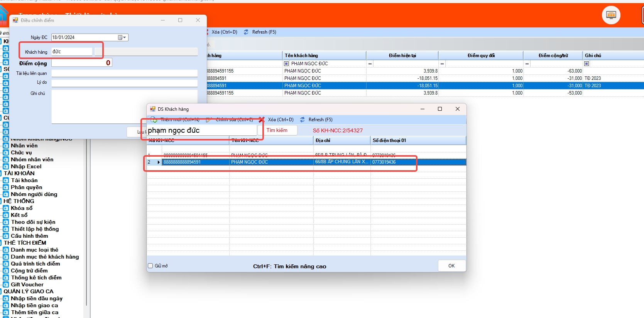This screenshot has width=644, height=318.
Task: Click the Refresh icon in DS Khách hàng toolbar
Action: pyautogui.click(x=303, y=120)
